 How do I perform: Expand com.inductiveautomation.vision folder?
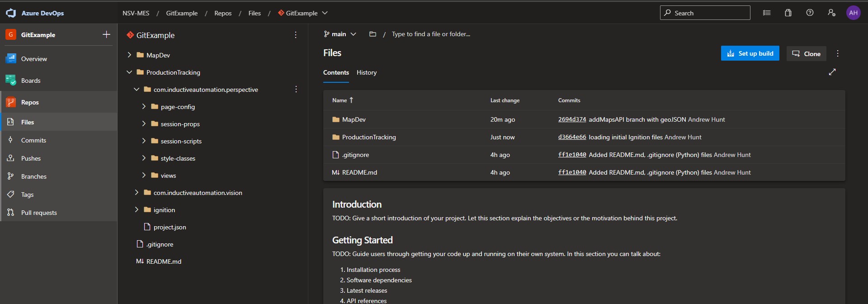coord(137,192)
